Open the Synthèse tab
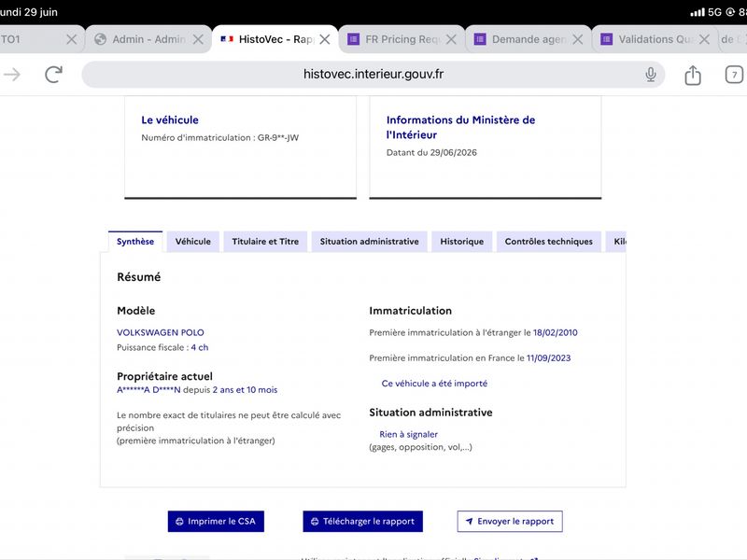747x560 pixels. (135, 242)
